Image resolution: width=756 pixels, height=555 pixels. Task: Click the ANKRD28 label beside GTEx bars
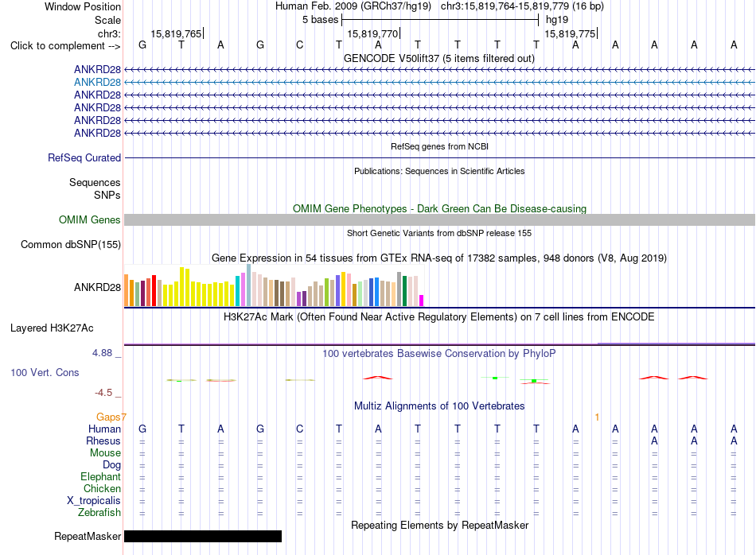[x=97, y=288]
